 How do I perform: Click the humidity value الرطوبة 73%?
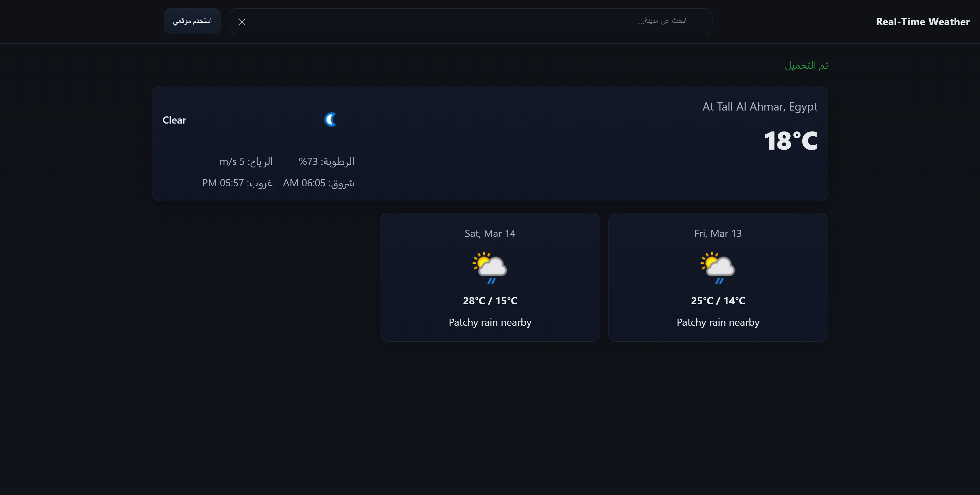pyautogui.click(x=326, y=161)
